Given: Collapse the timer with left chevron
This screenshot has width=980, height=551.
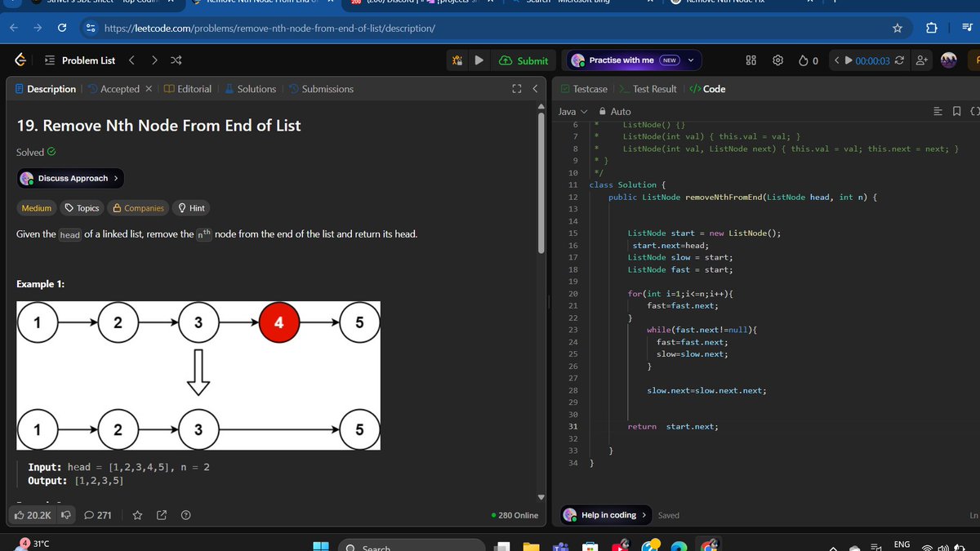Looking at the screenshot, I should coord(837,60).
